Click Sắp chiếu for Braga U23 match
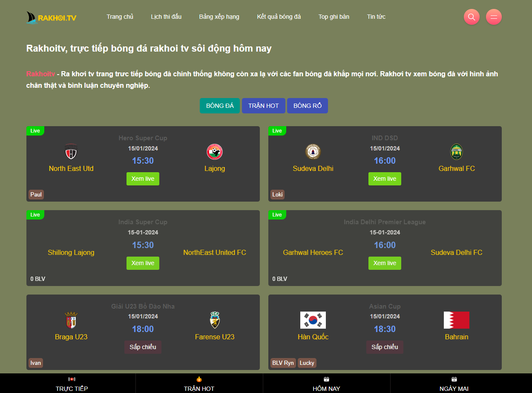 (143, 347)
